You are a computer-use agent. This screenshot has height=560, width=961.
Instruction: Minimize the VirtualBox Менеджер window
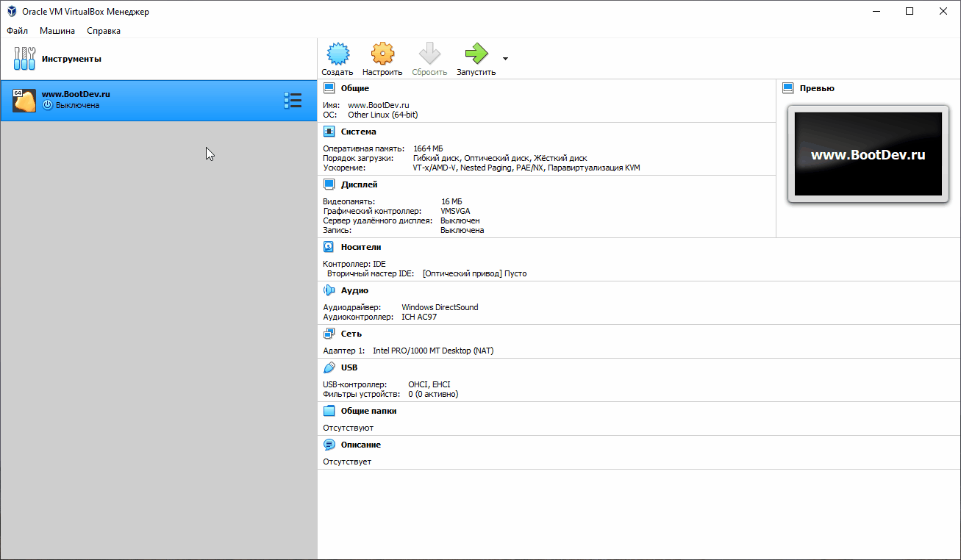[x=876, y=11]
